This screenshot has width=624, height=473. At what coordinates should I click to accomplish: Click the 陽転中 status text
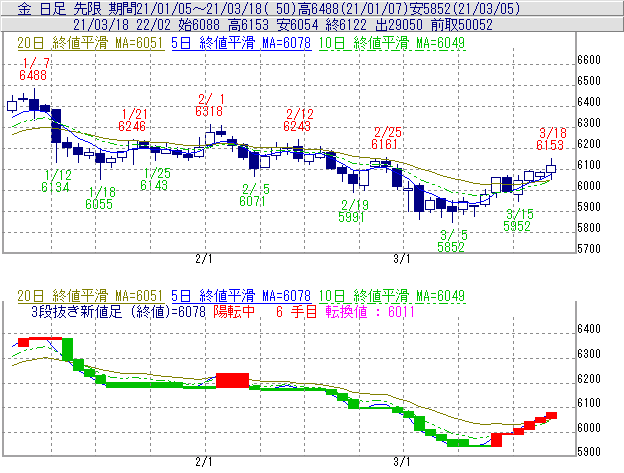234,311
